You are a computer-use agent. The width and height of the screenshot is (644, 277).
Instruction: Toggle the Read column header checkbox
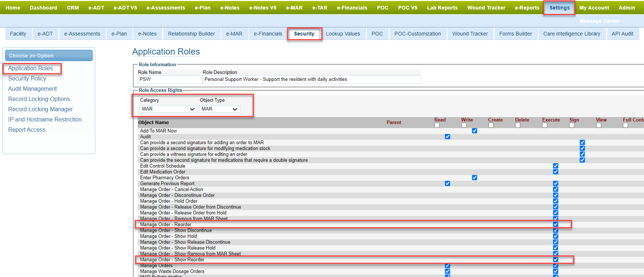(437, 125)
